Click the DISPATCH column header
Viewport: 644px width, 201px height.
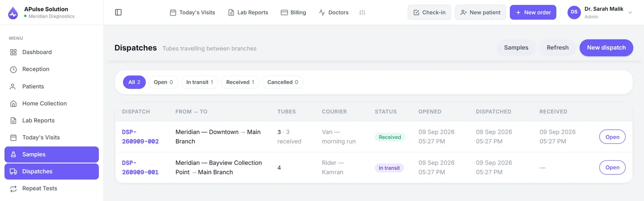[136, 112]
